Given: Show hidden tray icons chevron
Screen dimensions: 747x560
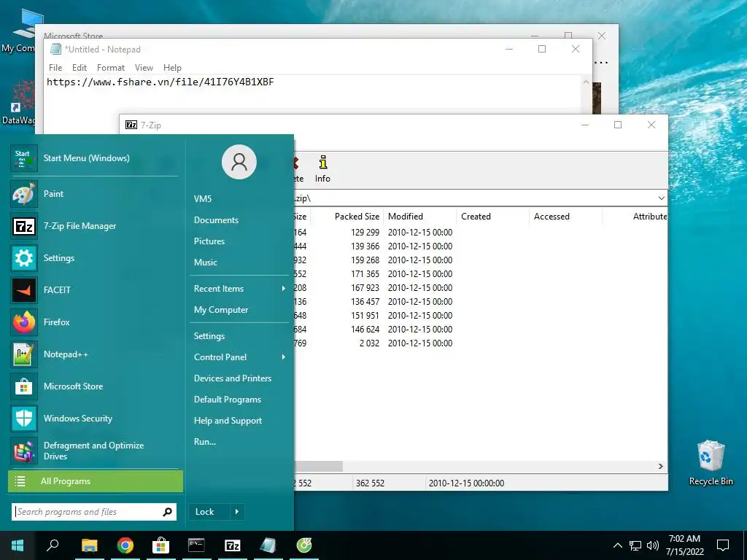Looking at the screenshot, I should (x=617, y=545).
